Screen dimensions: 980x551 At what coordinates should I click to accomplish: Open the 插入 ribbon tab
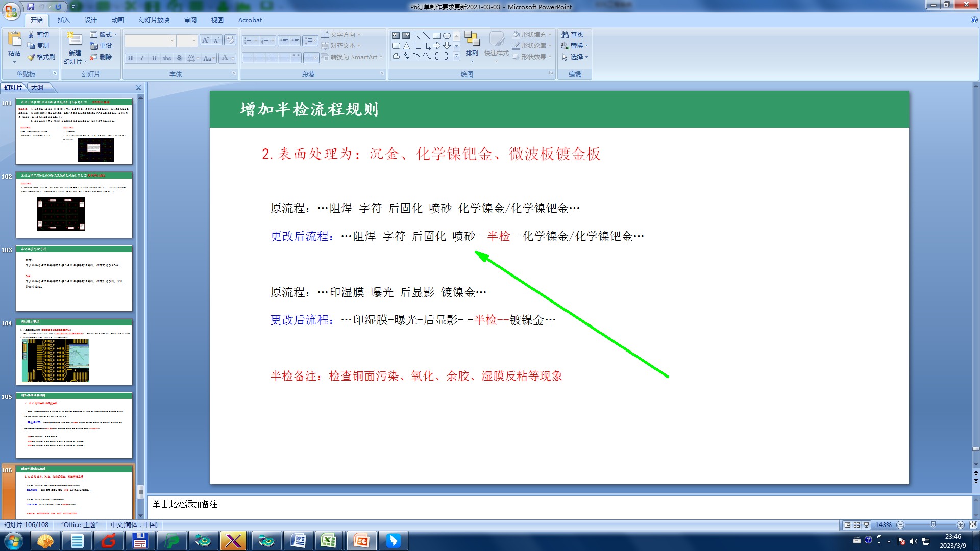63,20
